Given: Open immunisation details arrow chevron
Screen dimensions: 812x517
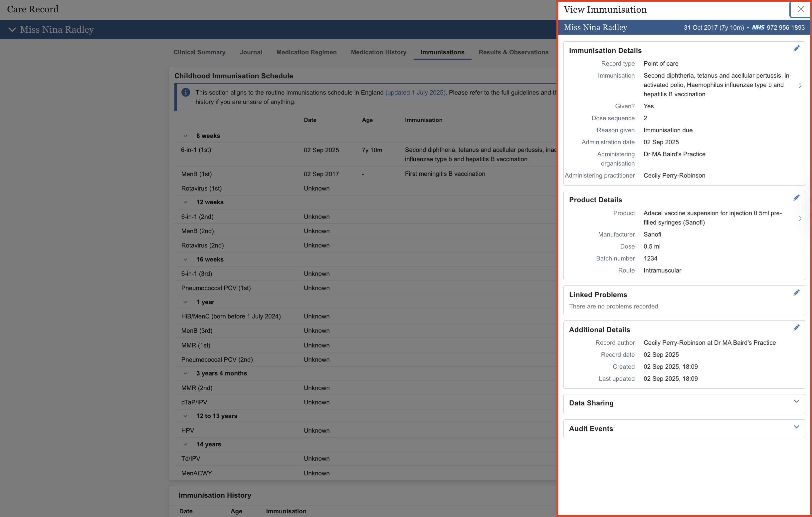Looking at the screenshot, I should coord(800,85).
